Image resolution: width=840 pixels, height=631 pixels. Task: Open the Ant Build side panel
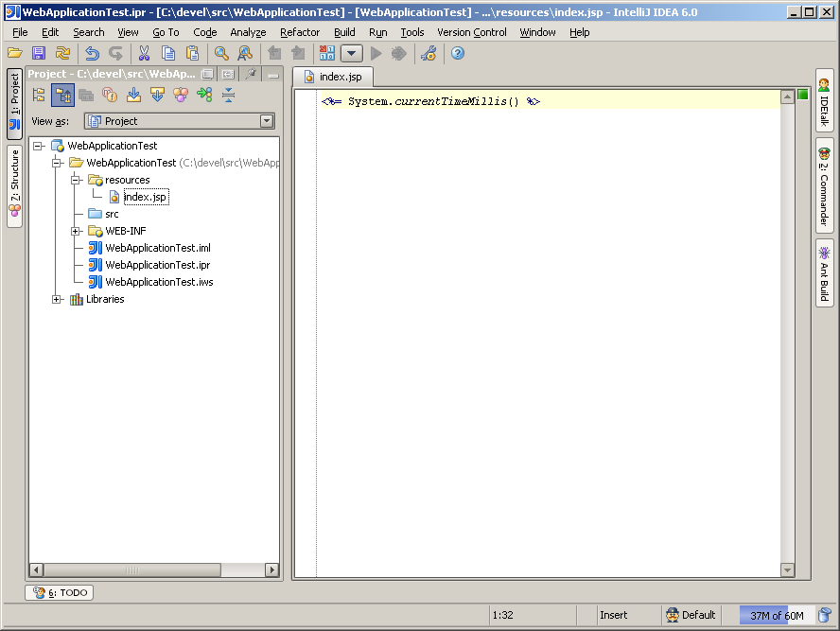pos(825,273)
